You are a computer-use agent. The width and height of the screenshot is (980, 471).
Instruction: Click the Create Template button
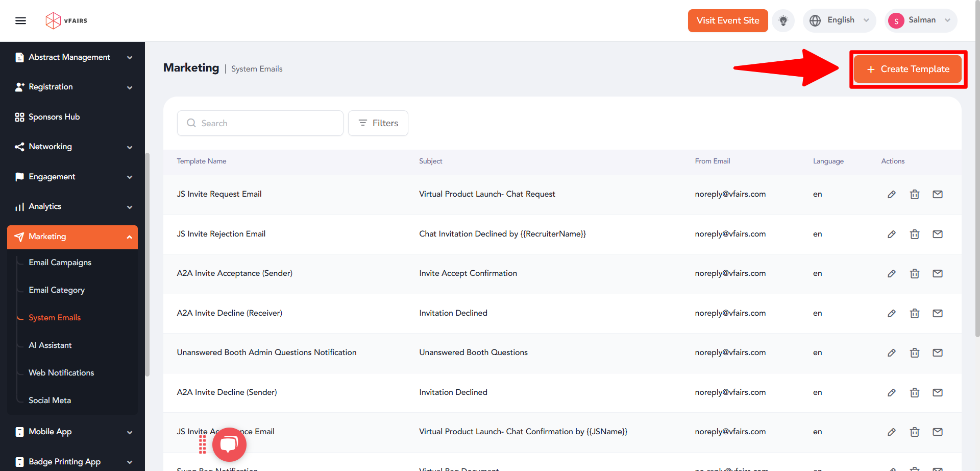[x=908, y=68]
